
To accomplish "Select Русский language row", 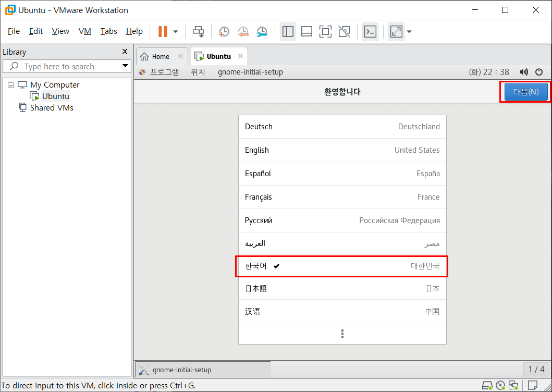I will 342,220.
